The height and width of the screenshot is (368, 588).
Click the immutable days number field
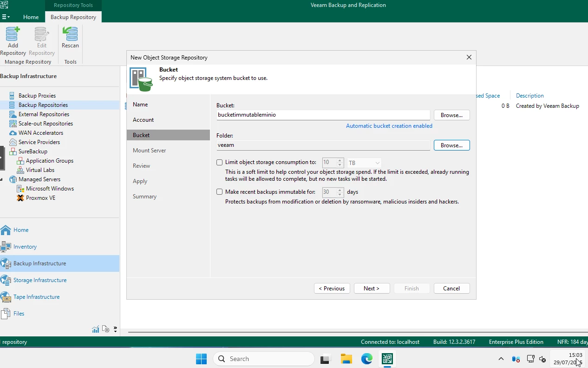click(x=329, y=191)
